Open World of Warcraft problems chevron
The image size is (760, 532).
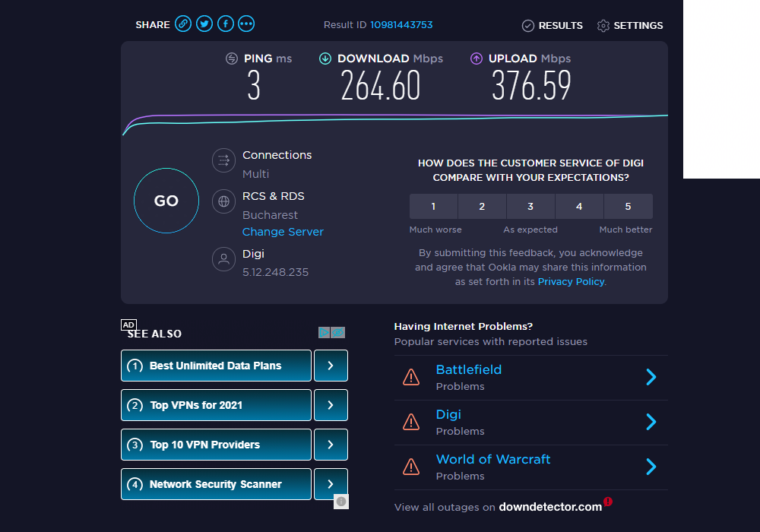pyautogui.click(x=651, y=467)
